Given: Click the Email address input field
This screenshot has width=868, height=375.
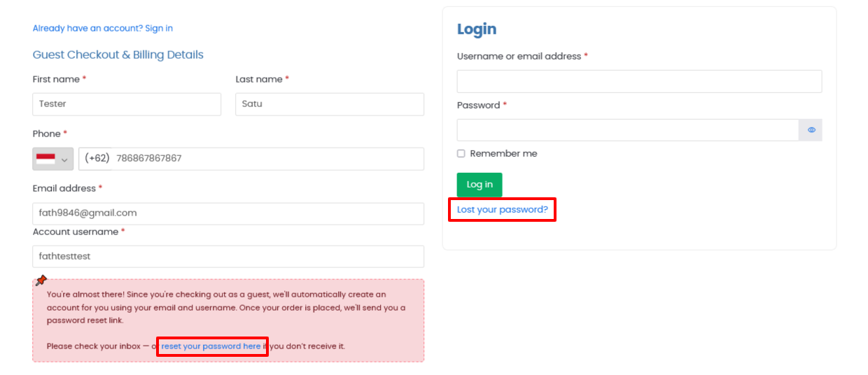Looking at the screenshot, I should pos(227,213).
